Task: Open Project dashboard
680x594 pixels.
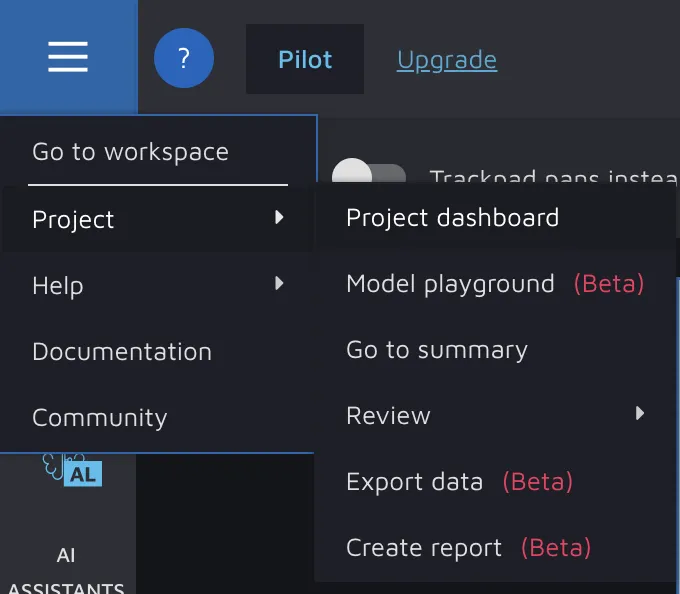Action: 452,218
